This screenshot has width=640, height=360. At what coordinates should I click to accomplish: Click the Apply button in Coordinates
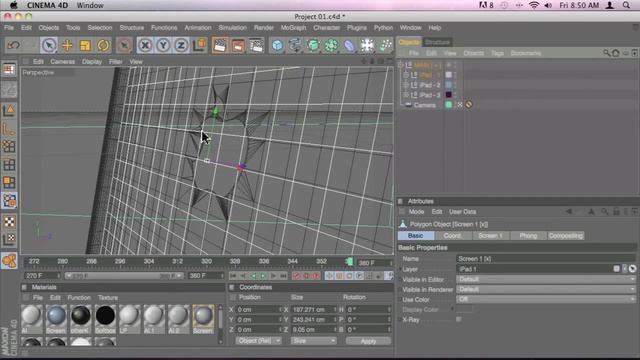368,341
